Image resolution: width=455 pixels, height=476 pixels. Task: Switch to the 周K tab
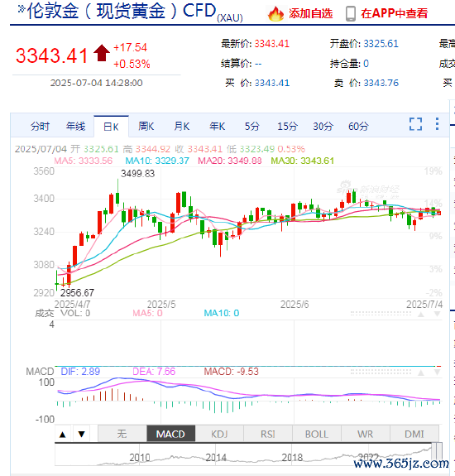coord(146,127)
